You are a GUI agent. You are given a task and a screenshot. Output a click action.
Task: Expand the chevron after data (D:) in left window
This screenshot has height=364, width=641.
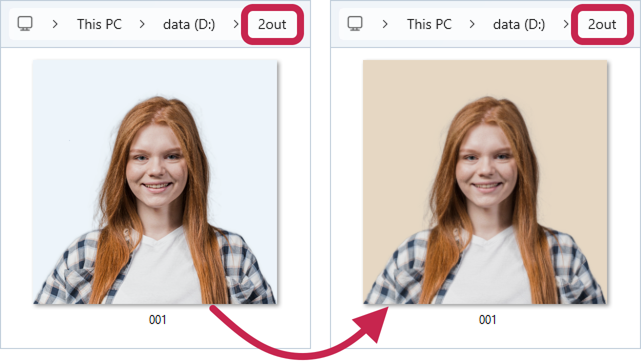tap(236, 24)
